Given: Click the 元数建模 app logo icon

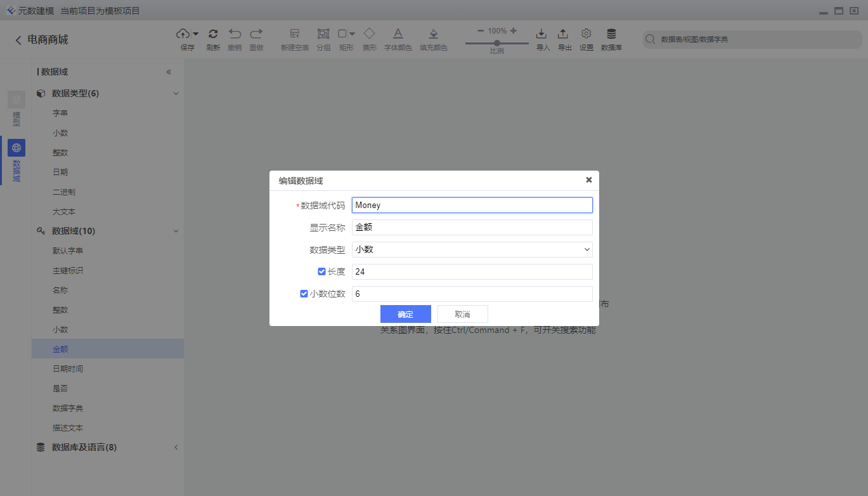Looking at the screenshot, I should (10, 10).
